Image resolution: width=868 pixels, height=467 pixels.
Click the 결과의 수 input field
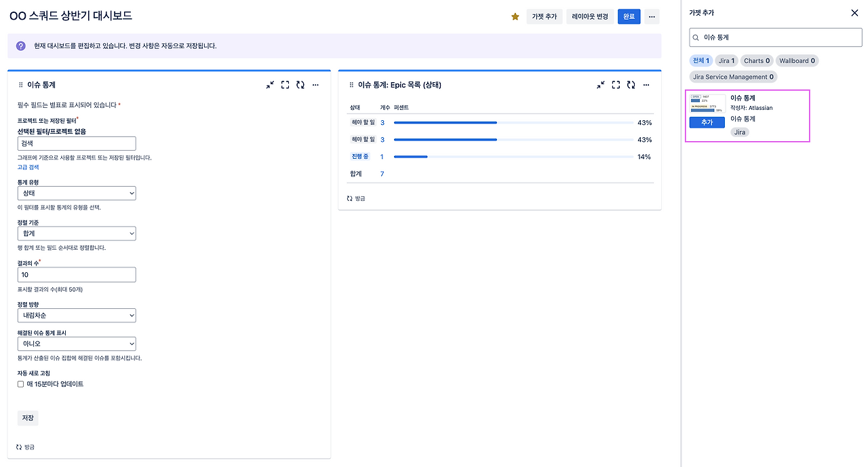click(77, 275)
